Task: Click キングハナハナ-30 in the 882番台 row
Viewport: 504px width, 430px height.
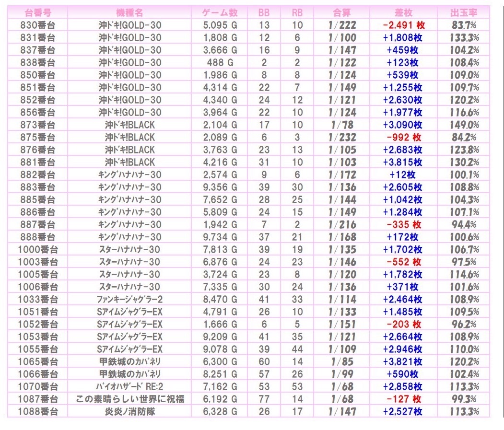Action: (x=129, y=175)
